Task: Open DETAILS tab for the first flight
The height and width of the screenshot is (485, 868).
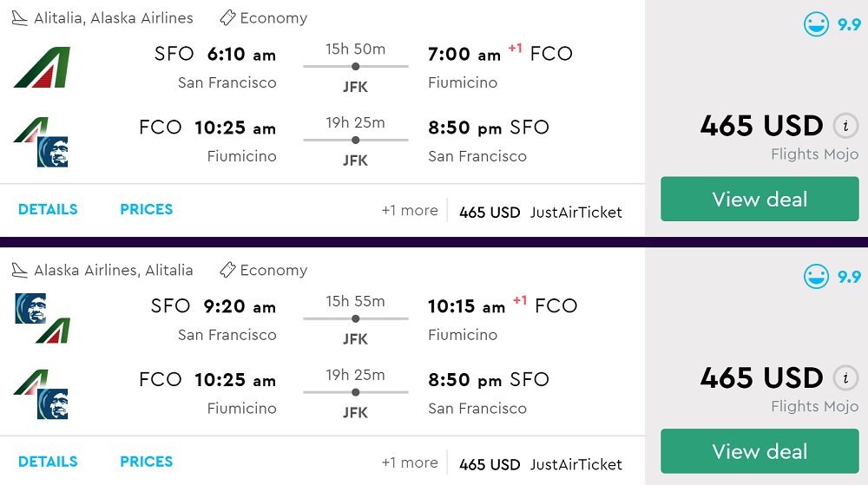Action: coord(48,209)
